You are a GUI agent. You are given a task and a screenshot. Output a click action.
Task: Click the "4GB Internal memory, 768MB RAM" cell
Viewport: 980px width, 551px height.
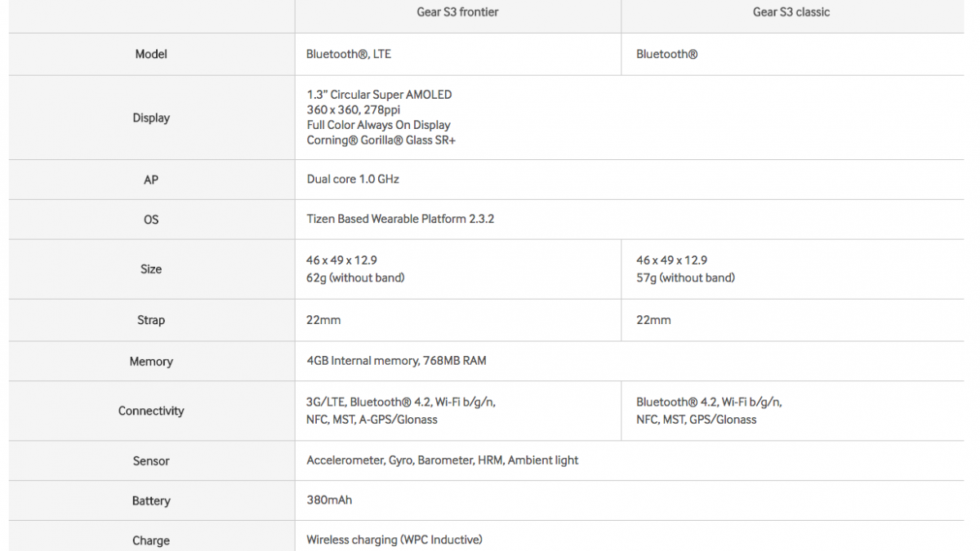(x=396, y=360)
